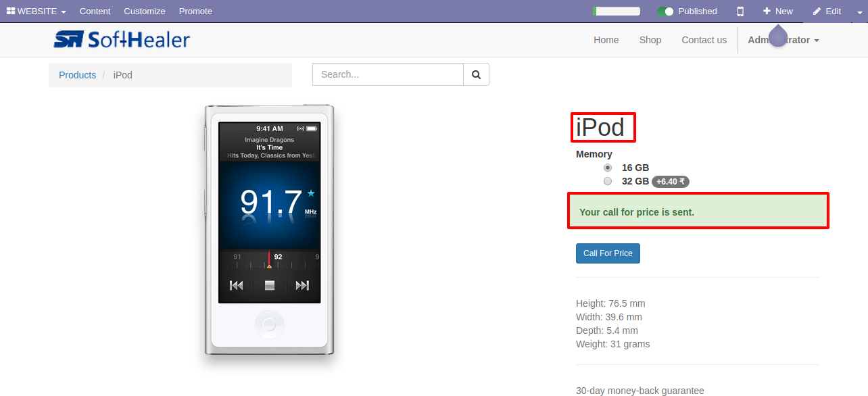Click the progress bar in top toolbar
The width and height of the screenshot is (868, 396).
coord(617,11)
